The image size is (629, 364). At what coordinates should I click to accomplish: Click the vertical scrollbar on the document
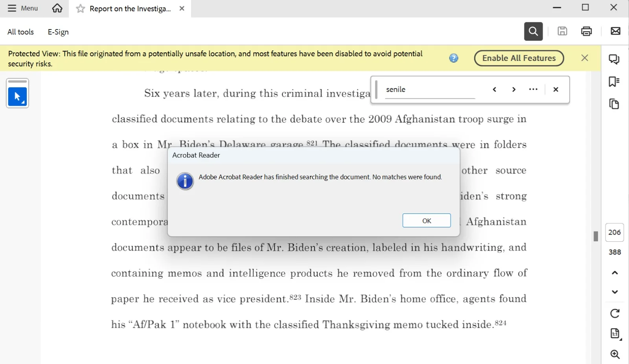(595, 236)
